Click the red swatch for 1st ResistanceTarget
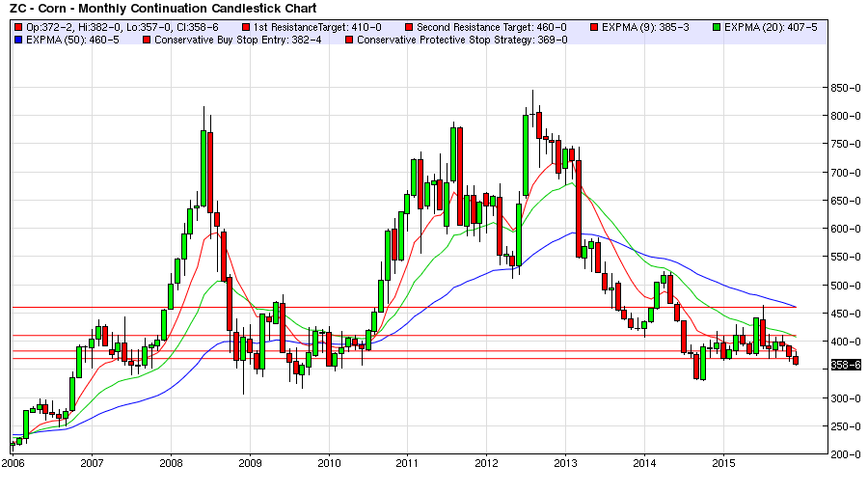Image resolution: width=868 pixels, height=493 pixels. [x=246, y=27]
